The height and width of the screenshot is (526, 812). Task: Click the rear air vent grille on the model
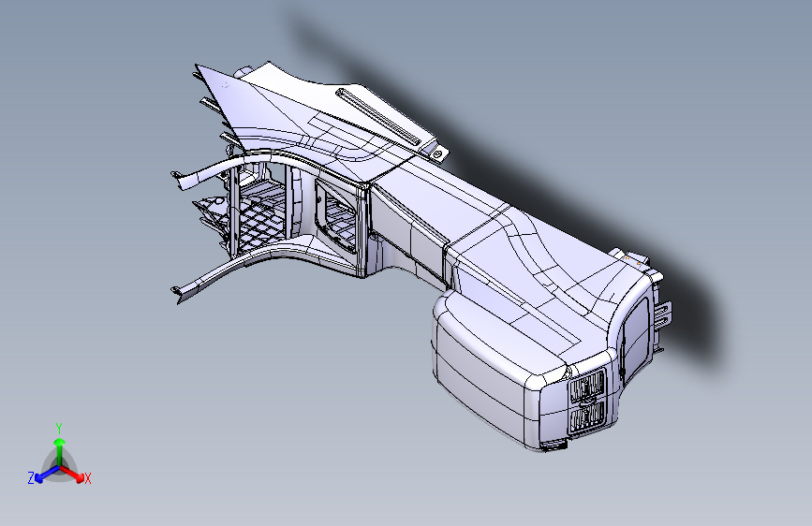point(587,402)
